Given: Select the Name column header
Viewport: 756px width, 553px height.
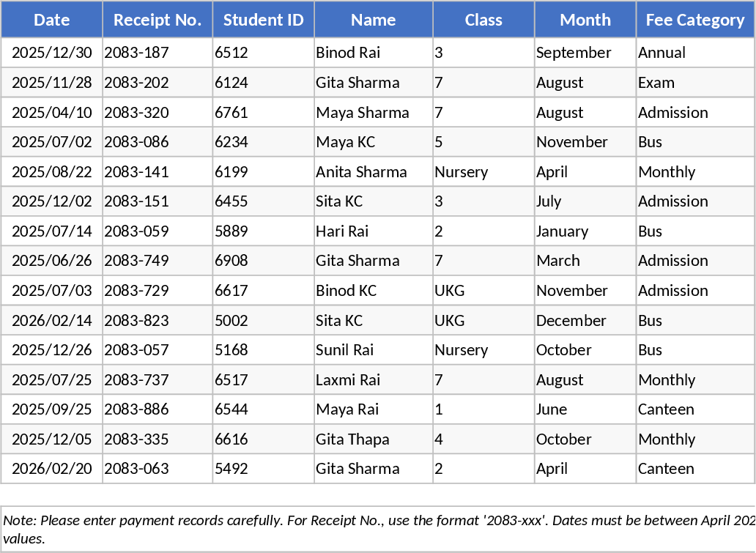Looking at the screenshot, I should tap(374, 20).
